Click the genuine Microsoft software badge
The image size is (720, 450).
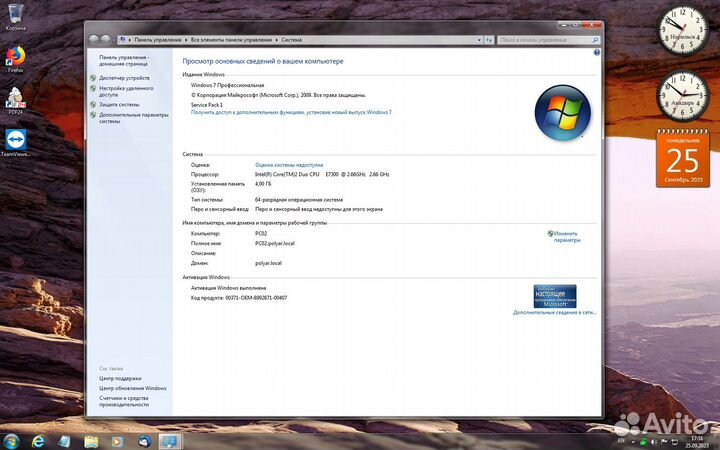[x=555, y=296]
